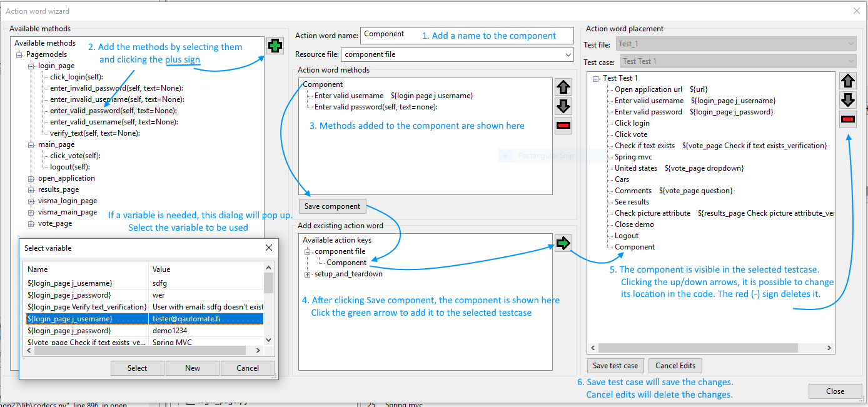This screenshot has width=868, height=407.
Task: Expand the vote_page tree node
Action: click(31, 223)
